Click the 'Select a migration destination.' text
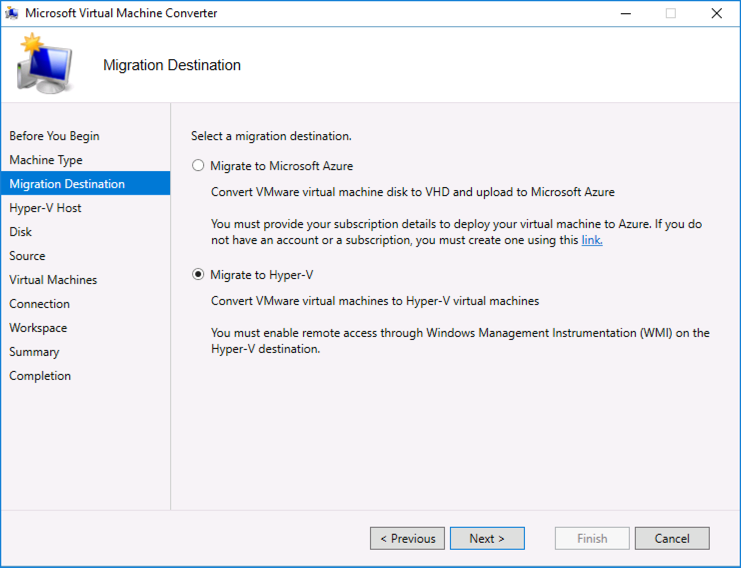Image resolution: width=741 pixels, height=568 pixels. coord(271,136)
